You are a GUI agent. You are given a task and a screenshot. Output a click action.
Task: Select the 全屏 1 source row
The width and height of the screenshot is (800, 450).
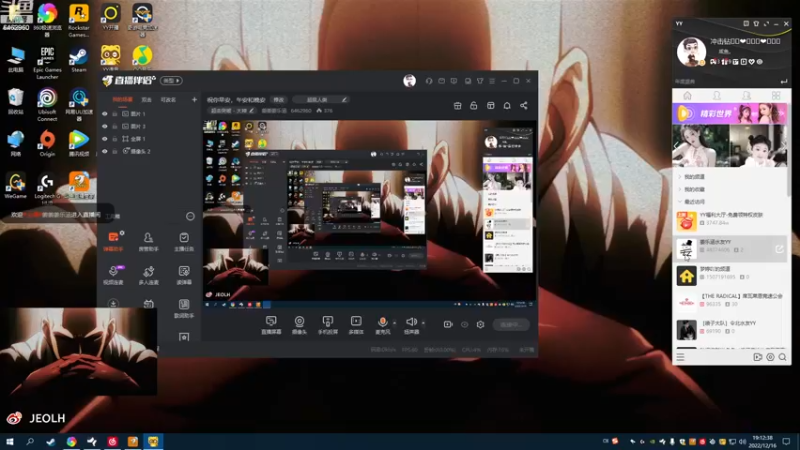149,139
